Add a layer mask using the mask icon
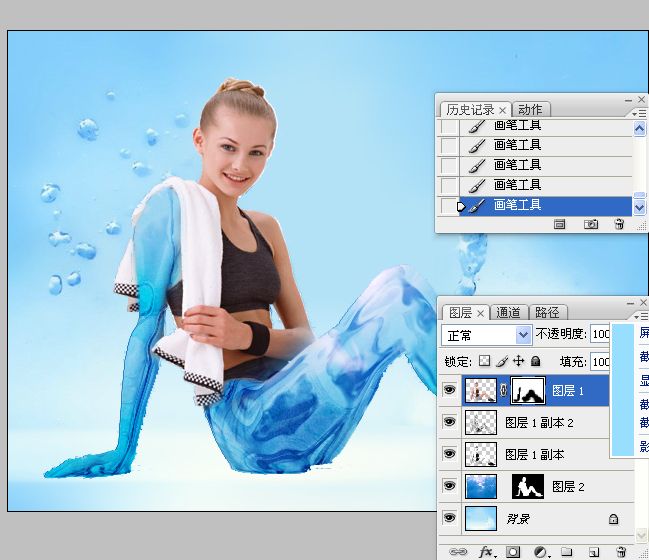Image resolution: width=649 pixels, height=560 pixels. coord(513,551)
